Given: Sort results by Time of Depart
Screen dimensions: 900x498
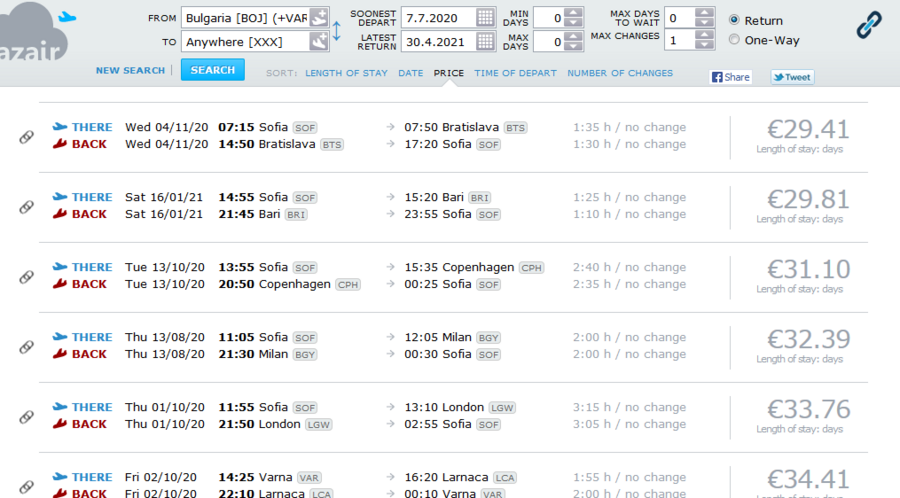Looking at the screenshot, I should [515, 73].
